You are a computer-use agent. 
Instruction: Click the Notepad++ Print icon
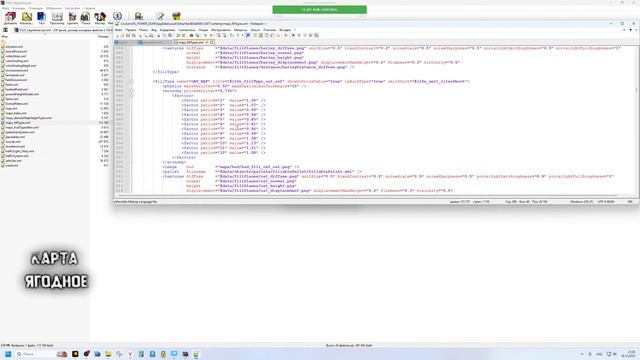coord(151,36)
